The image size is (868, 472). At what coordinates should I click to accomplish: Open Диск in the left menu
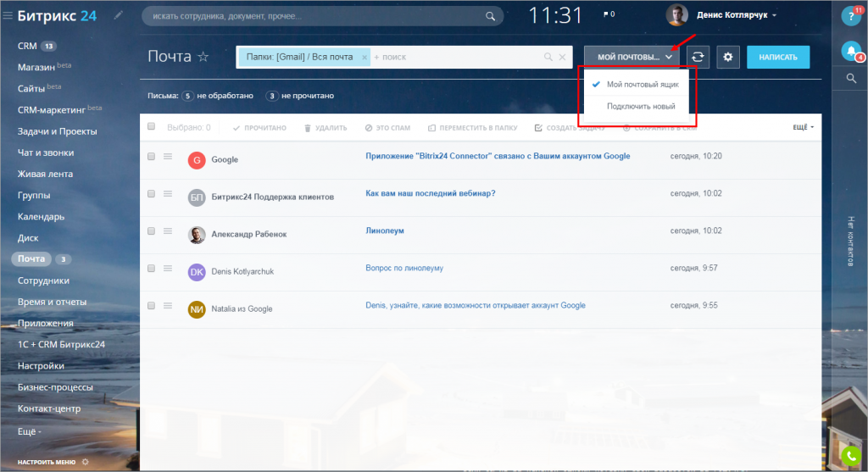[28, 238]
